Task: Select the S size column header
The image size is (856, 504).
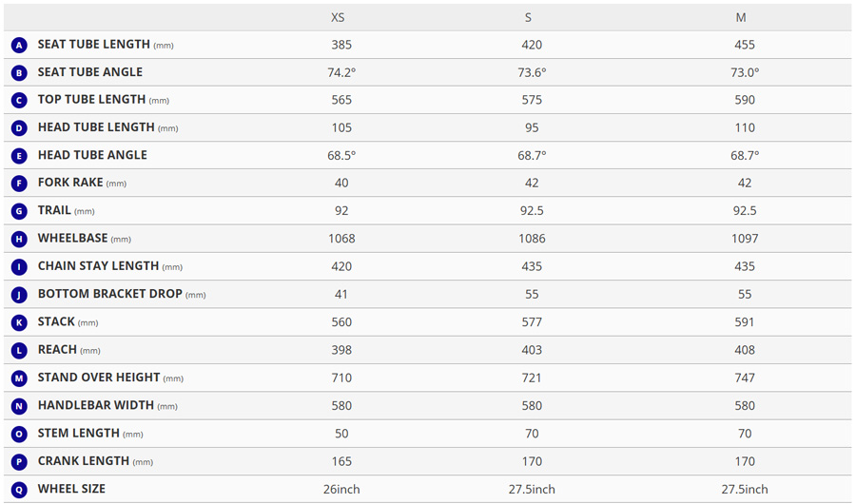Action: point(529,17)
